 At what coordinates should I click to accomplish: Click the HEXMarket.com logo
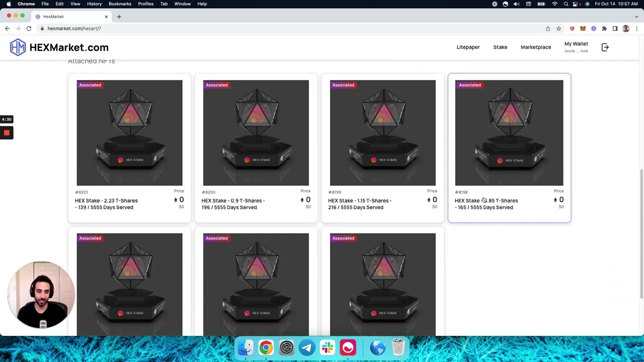[x=59, y=47]
